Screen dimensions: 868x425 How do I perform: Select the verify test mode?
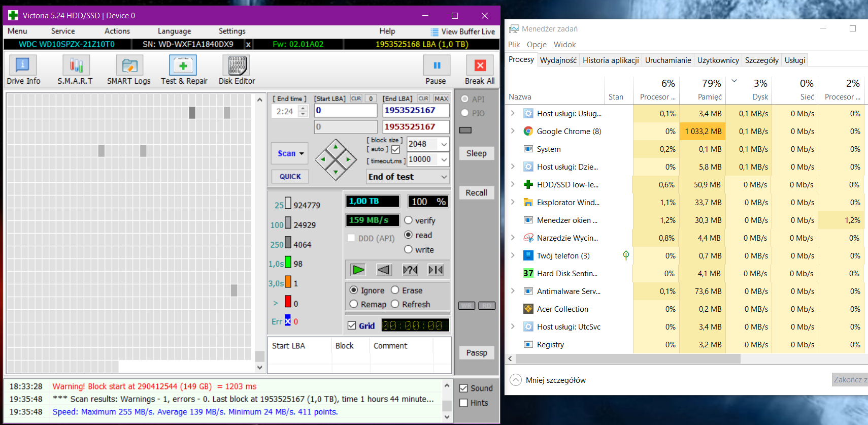[x=408, y=220]
